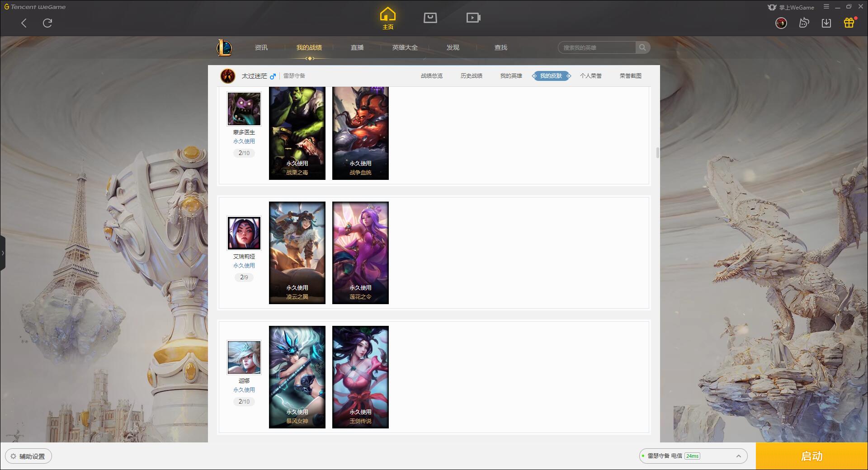Open the 莲花之令 skin card
Image resolution: width=868 pixels, height=470 pixels.
pos(360,253)
